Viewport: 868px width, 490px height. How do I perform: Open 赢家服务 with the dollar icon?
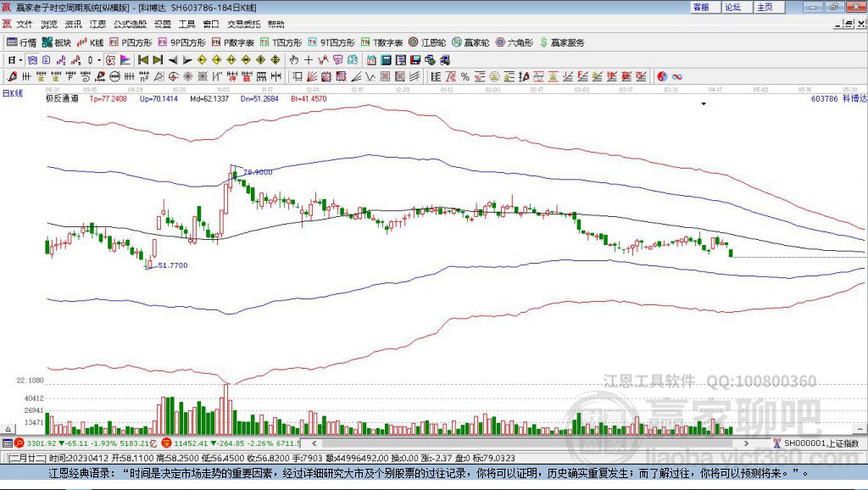pos(562,42)
